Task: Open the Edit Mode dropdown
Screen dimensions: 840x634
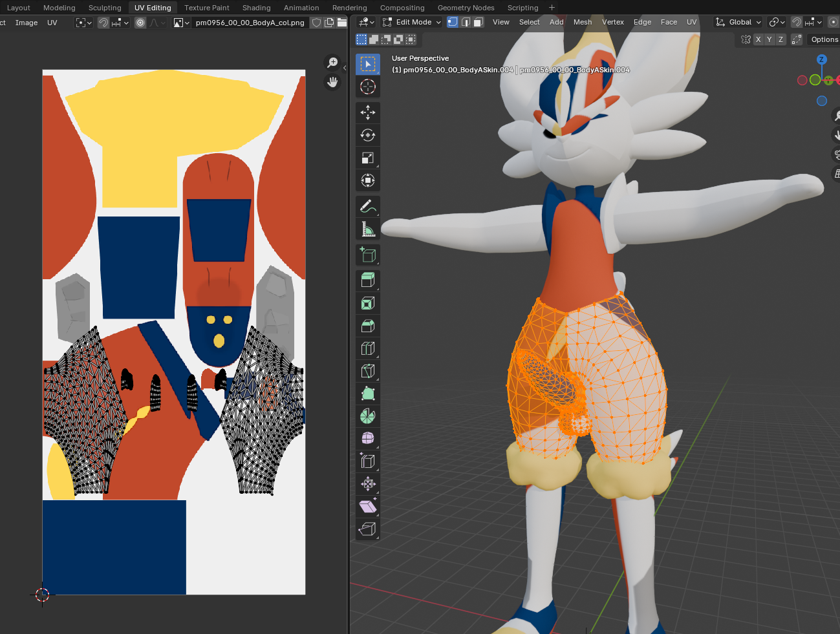Action: pos(412,22)
